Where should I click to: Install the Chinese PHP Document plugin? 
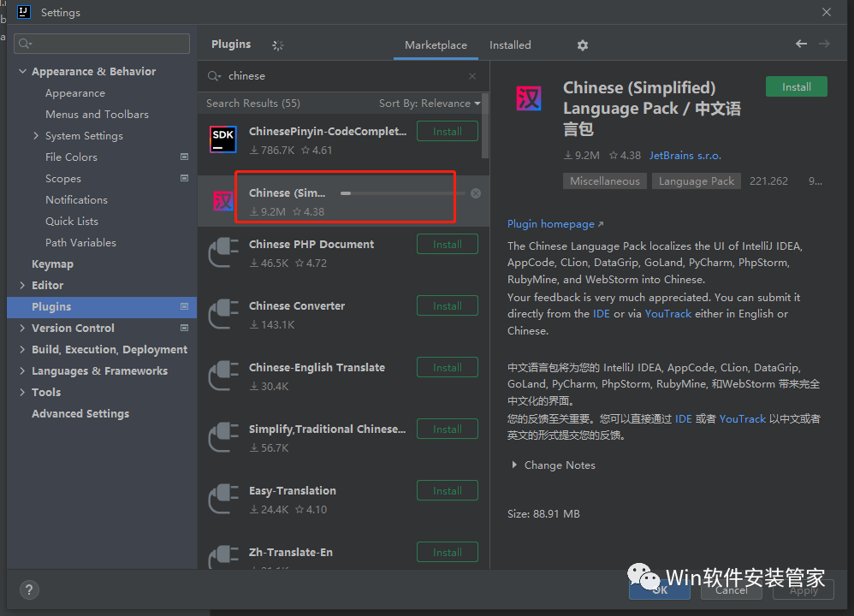447,245
